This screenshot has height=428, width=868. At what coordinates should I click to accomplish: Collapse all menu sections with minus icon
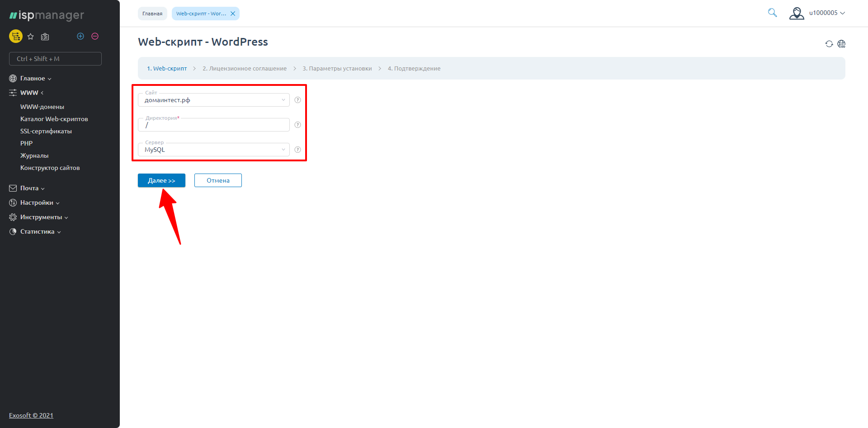95,36
